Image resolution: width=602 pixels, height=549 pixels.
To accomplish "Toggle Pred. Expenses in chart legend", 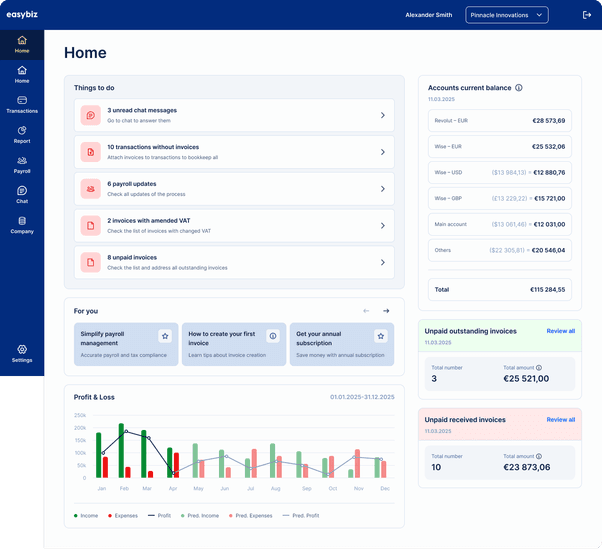I will coord(250,516).
